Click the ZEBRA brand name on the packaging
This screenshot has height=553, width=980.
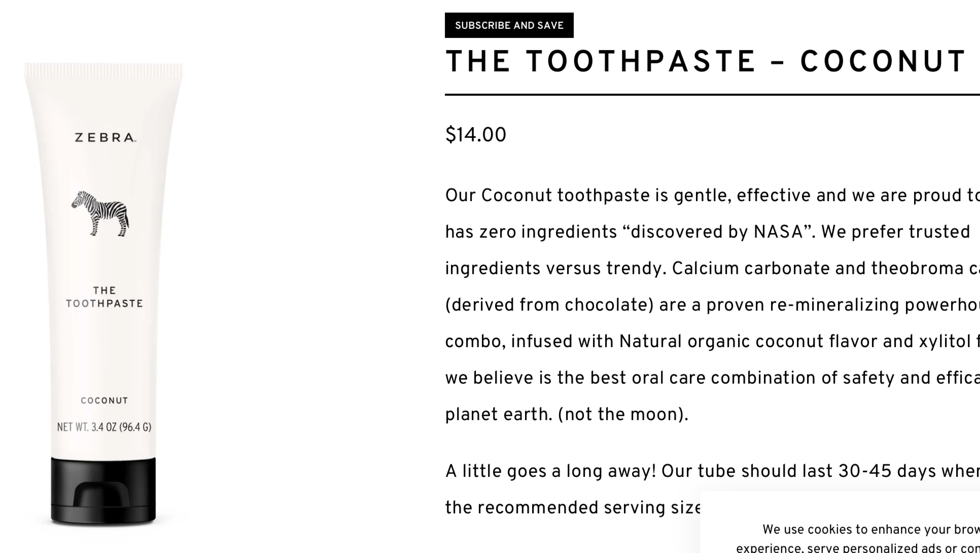click(103, 136)
